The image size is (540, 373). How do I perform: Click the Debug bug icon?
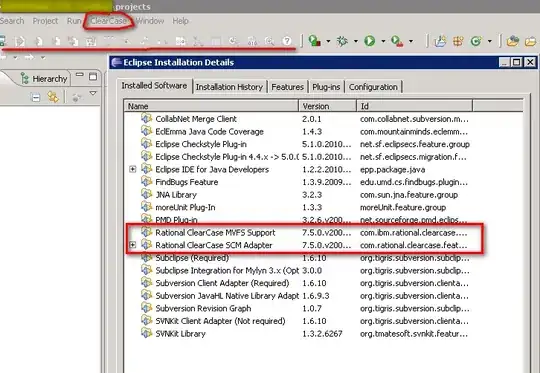point(342,41)
